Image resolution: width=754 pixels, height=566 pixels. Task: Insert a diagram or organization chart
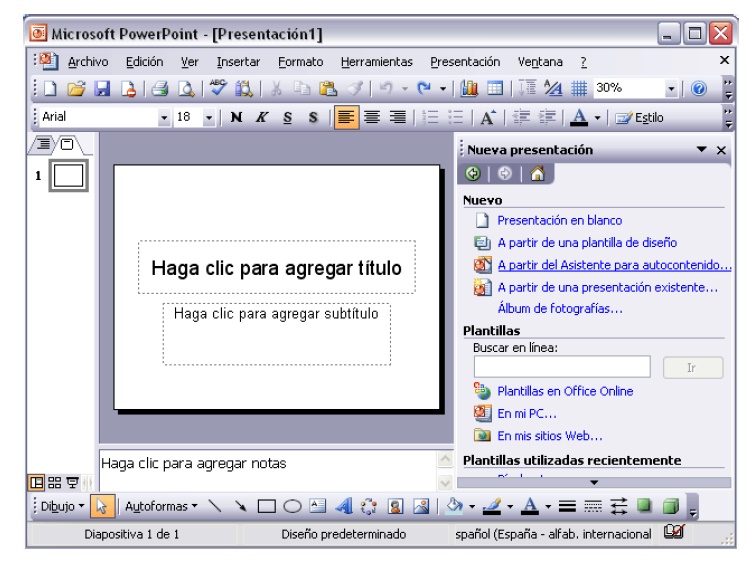click(369, 506)
